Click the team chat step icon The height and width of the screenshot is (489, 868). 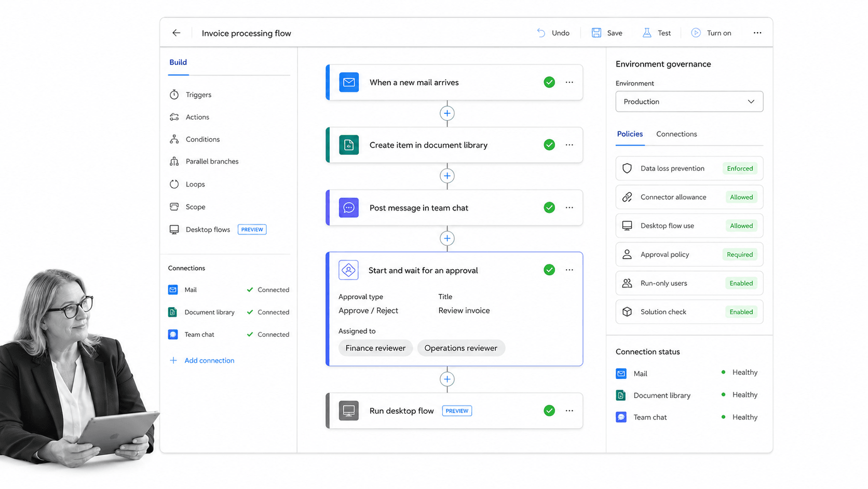349,207
